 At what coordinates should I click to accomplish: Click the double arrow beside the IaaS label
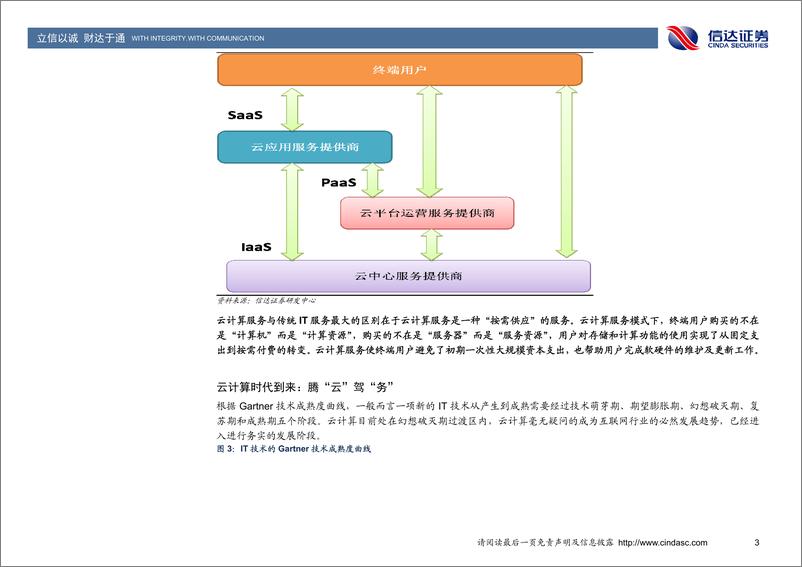[x=292, y=212]
